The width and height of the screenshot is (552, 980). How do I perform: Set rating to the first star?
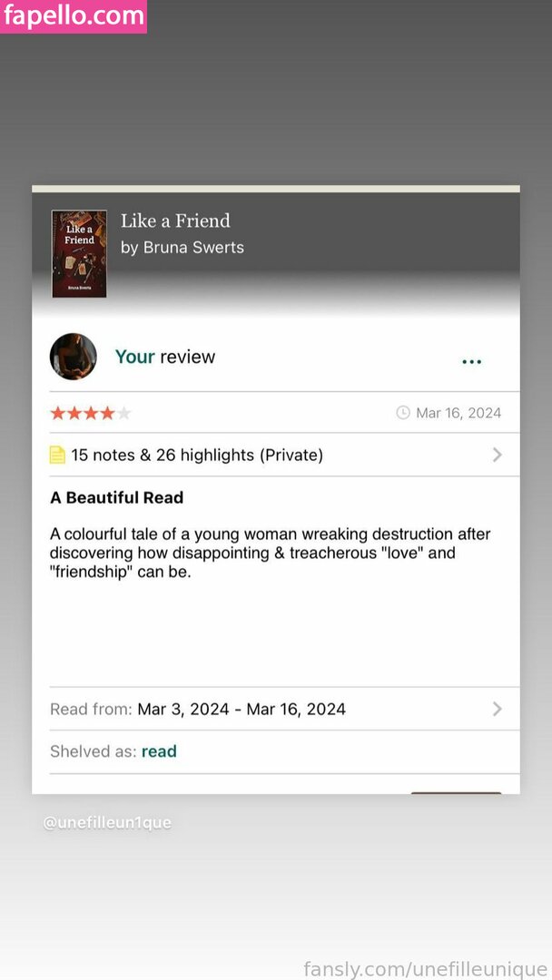click(57, 413)
